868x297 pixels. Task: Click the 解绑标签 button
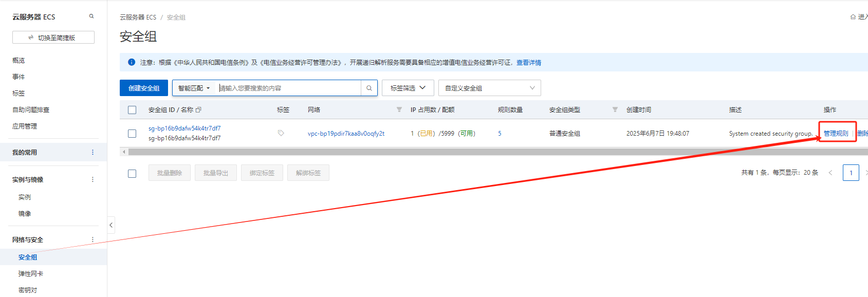point(308,173)
